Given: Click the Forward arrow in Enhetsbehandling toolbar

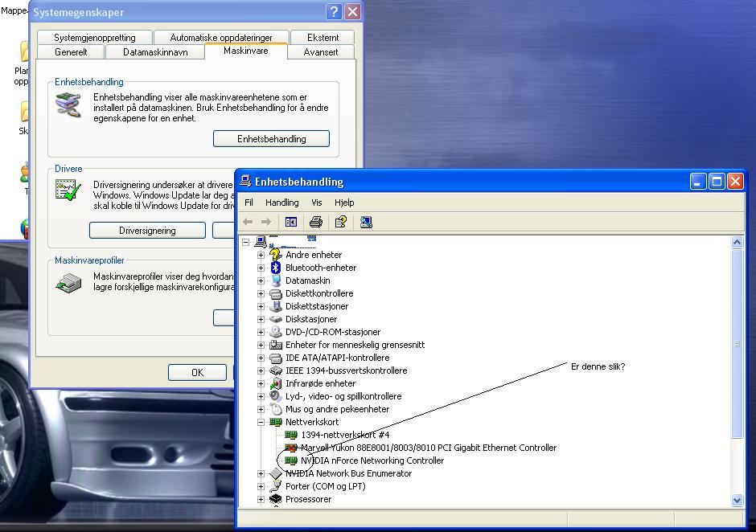Looking at the screenshot, I should click(x=266, y=222).
